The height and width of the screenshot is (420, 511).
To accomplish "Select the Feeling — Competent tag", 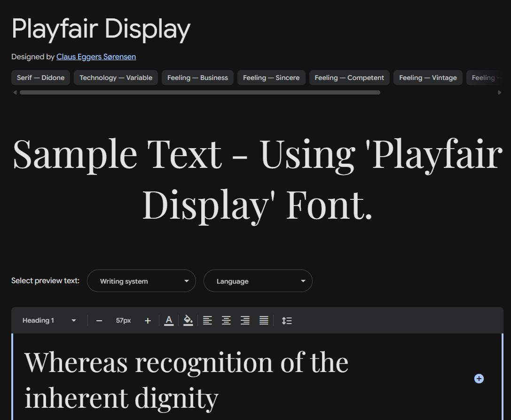I will tap(349, 78).
